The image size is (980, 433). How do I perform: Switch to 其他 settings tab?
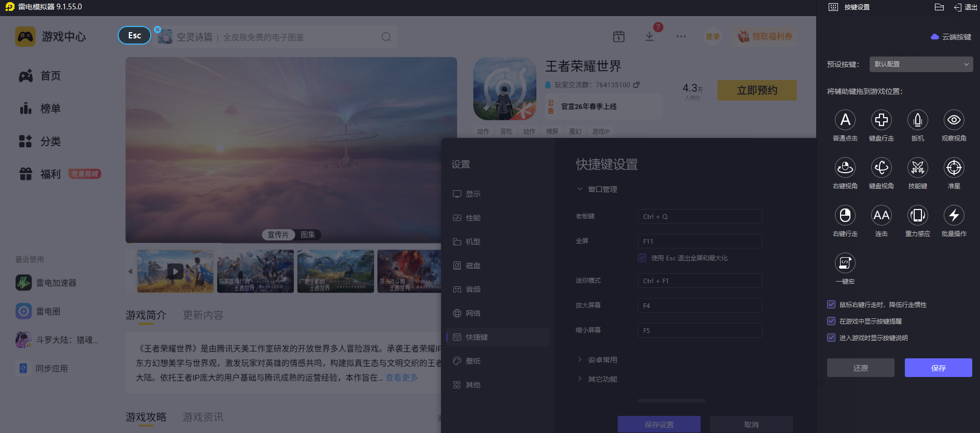[x=498, y=385]
